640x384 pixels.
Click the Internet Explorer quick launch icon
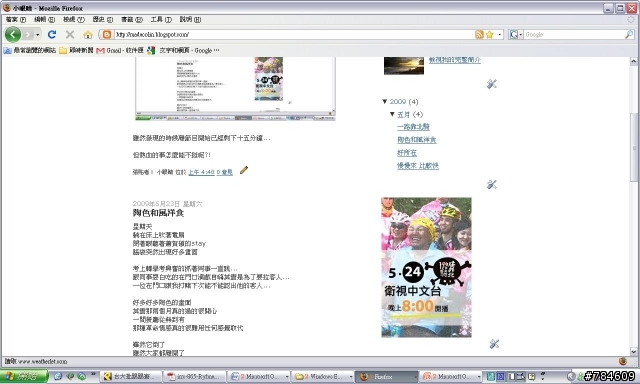pyautogui.click(x=58, y=376)
